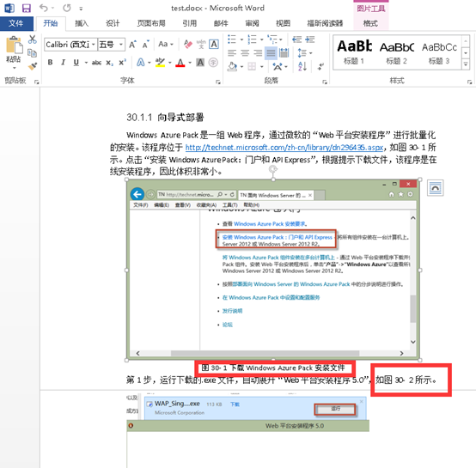Viewport: 476px width, 468px height.
Task: Click the heading 30.1.1 text
Action: coord(165,118)
